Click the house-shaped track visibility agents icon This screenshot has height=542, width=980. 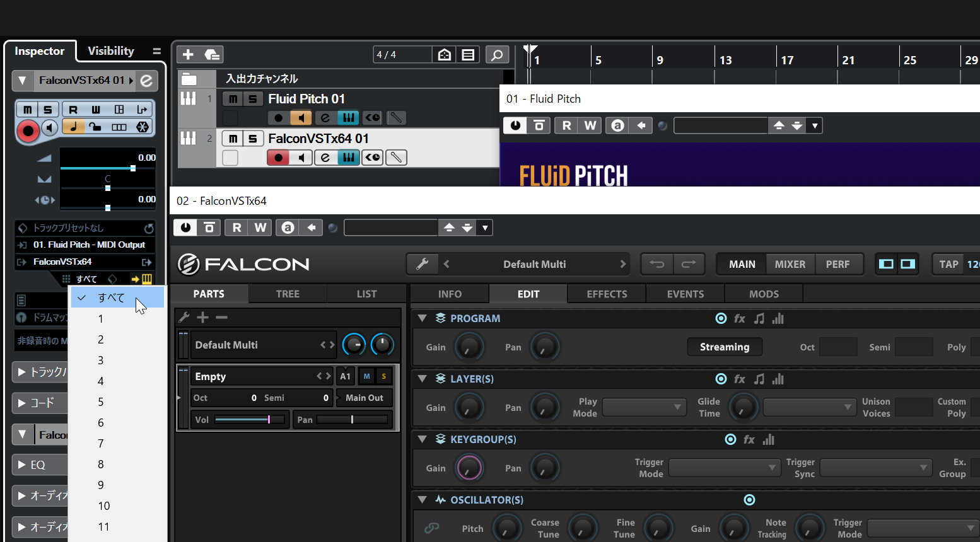coord(445,55)
